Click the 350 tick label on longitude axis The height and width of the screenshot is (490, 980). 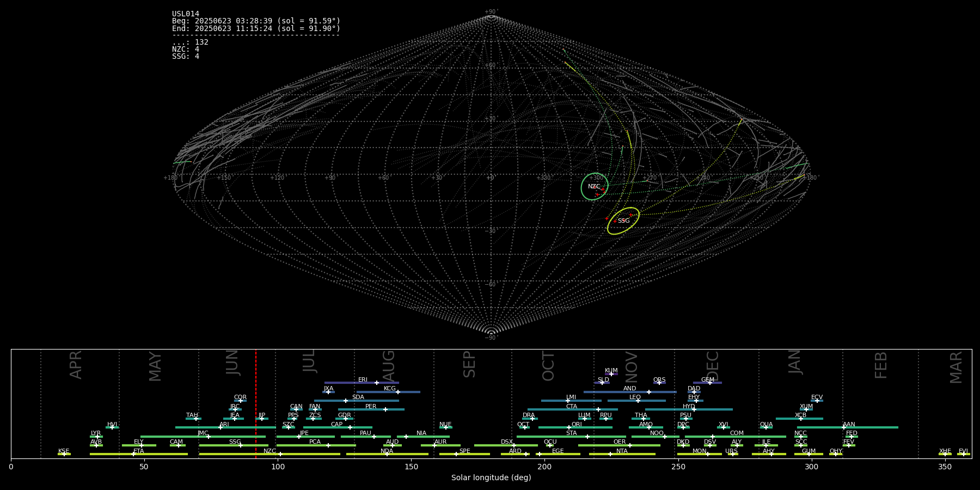pyautogui.click(x=945, y=467)
